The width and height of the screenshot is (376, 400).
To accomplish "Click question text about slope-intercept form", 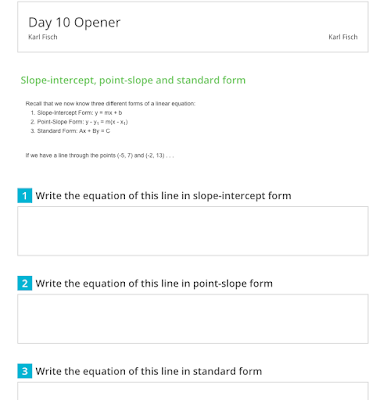I will coord(163,196).
